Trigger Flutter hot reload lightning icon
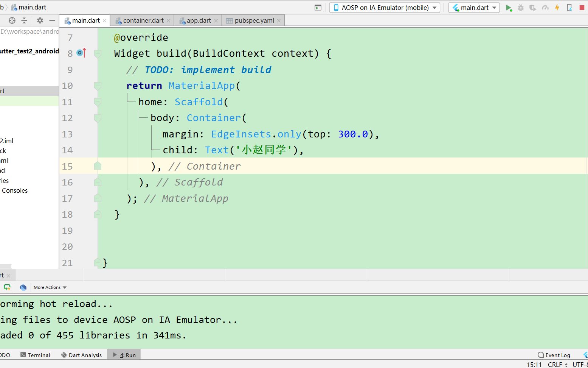The height and width of the screenshot is (368, 588). point(557,8)
